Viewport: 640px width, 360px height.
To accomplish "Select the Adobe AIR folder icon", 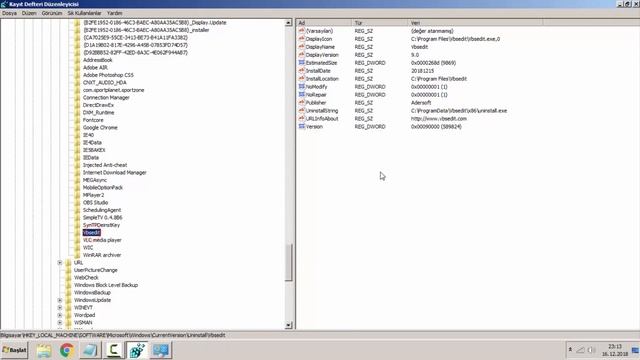I will (x=77, y=67).
